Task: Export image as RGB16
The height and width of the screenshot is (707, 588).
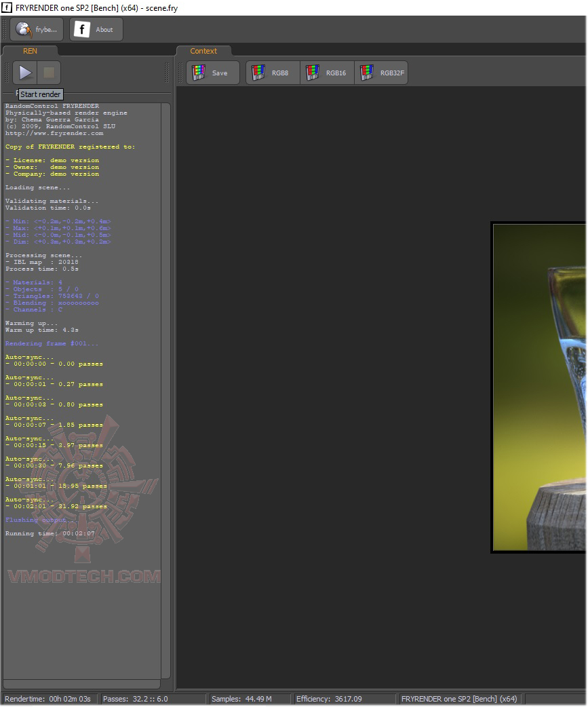Action: 327,73
